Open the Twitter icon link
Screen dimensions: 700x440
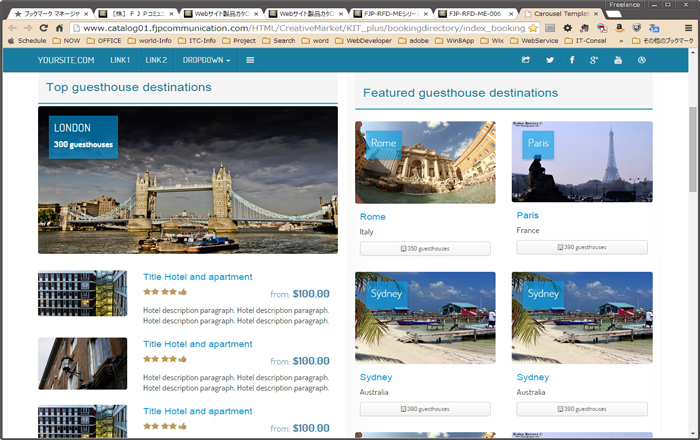[549, 60]
